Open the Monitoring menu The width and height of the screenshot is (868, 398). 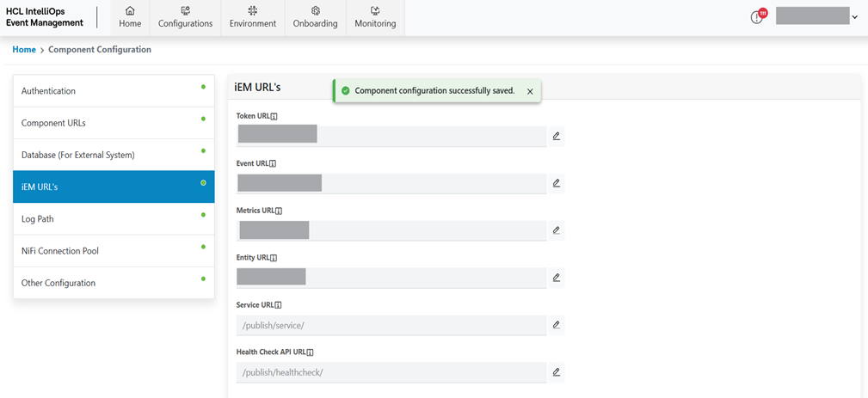[375, 17]
